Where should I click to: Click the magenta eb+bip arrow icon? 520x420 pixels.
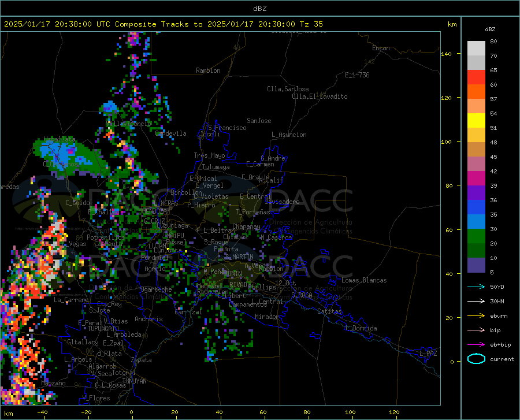pos(476,345)
